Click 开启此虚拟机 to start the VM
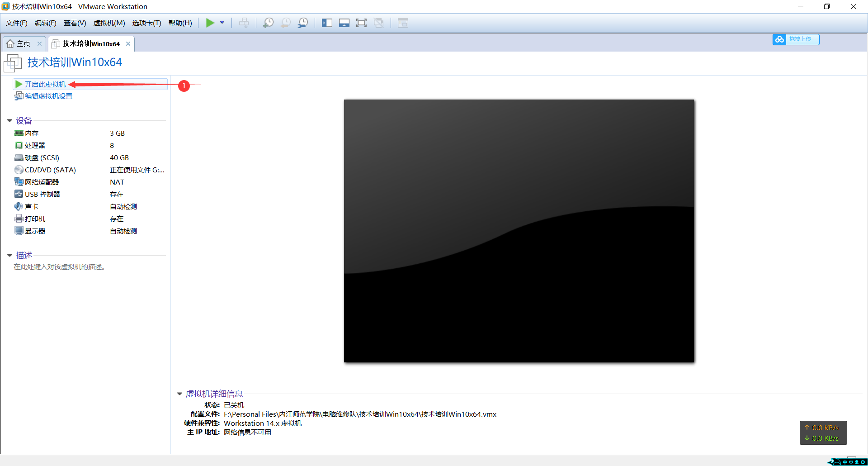868x466 pixels. pos(45,85)
